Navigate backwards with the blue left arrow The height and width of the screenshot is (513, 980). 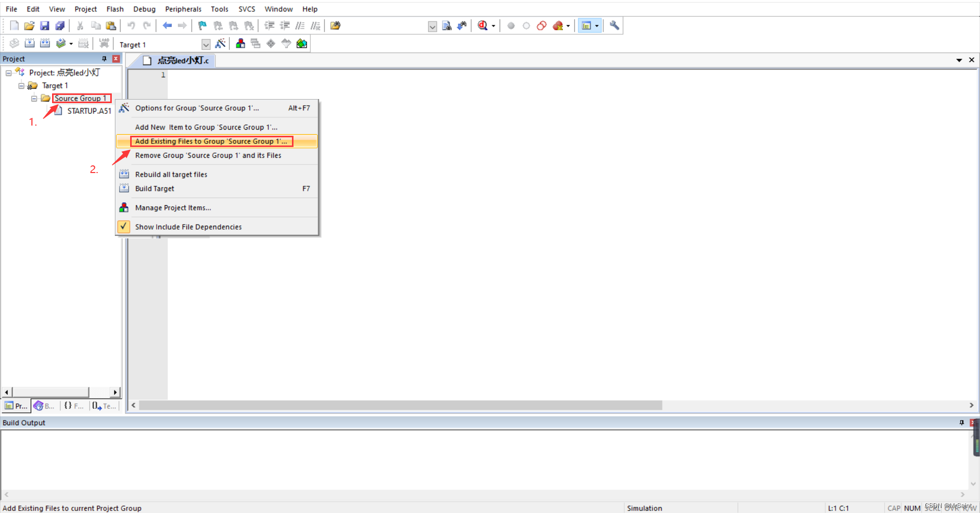point(167,26)
